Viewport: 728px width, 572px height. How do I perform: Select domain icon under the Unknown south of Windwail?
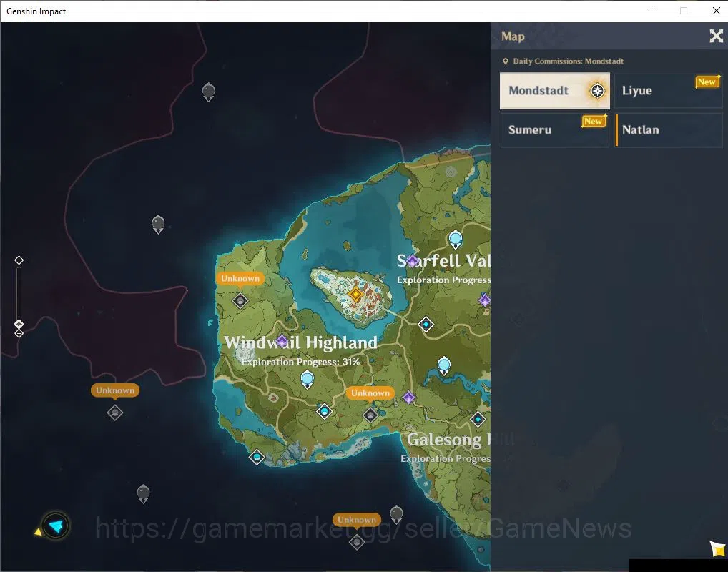pyautogui.click(x=370, y=415)
